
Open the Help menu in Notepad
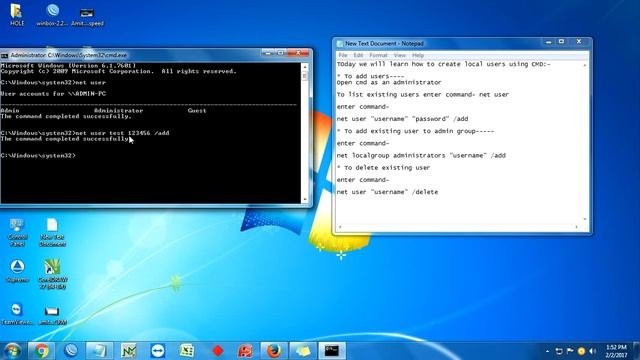tap(418, 55)
